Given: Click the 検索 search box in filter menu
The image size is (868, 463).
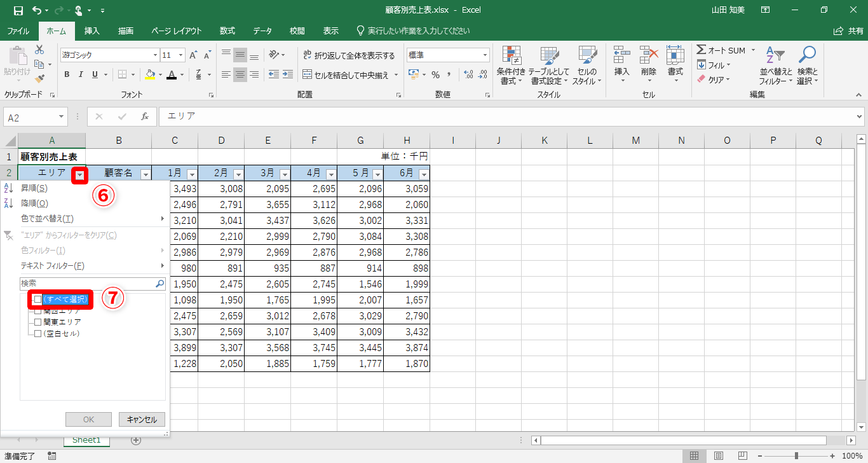Looking at the screenshot, I should tap(93, 284).
